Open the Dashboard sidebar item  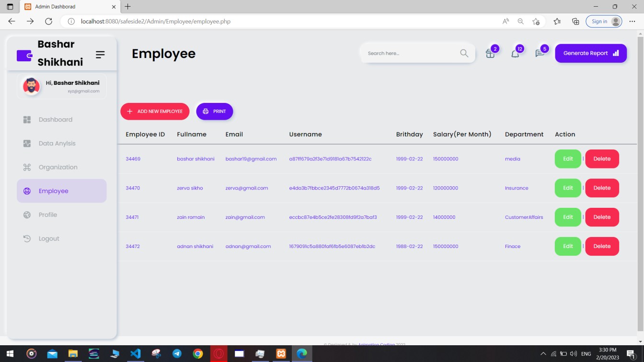click(x=55, y=120)
